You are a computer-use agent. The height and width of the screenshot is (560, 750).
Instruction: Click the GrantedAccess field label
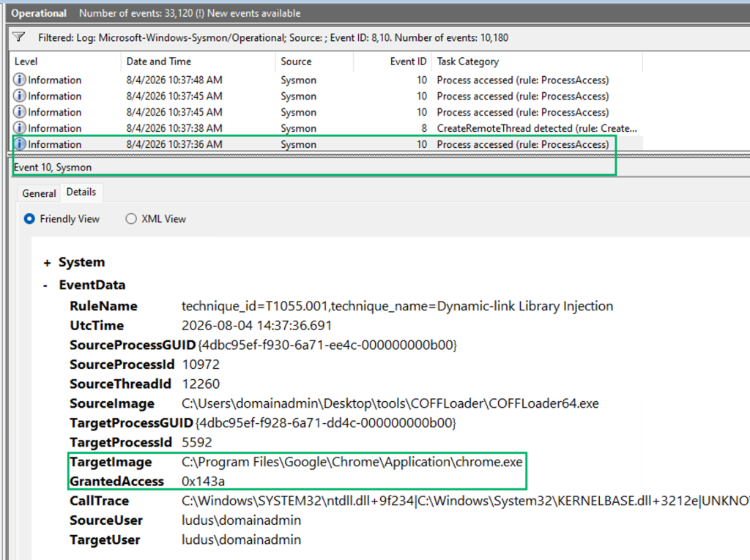click(116, 481)
